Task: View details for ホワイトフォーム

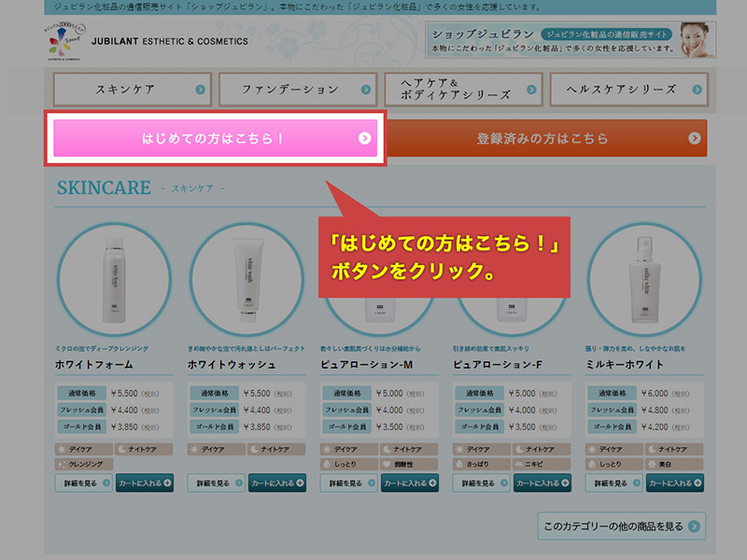Action: (84, 483)
